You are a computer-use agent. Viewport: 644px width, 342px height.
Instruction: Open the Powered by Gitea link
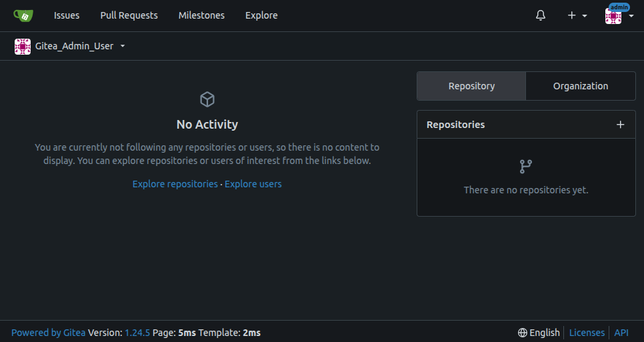point(48,333)
